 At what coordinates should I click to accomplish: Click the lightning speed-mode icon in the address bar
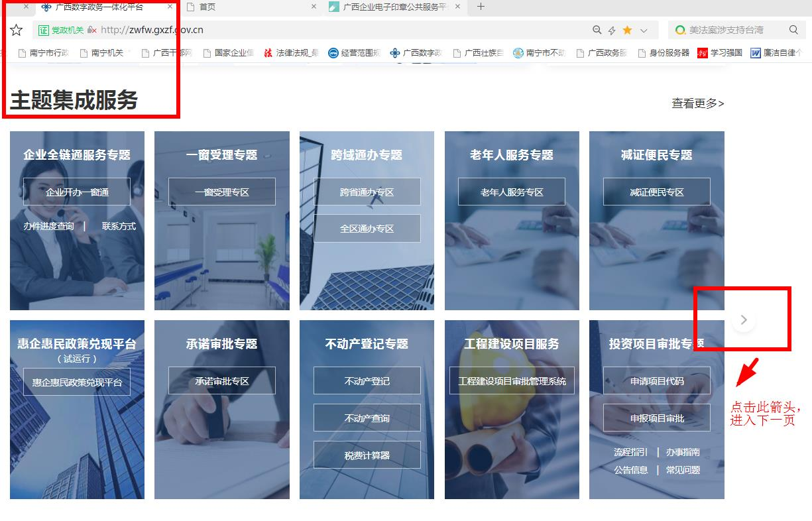coord(612,30)
